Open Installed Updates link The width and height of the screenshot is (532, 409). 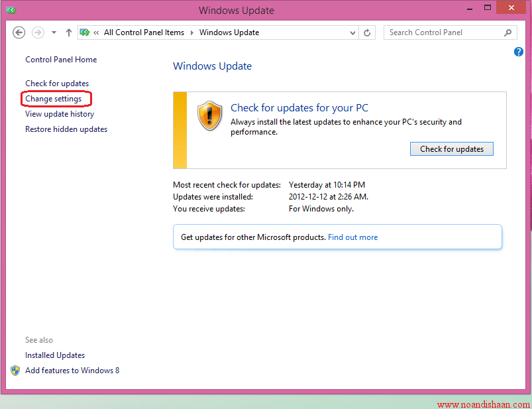(x=55, y=355)
